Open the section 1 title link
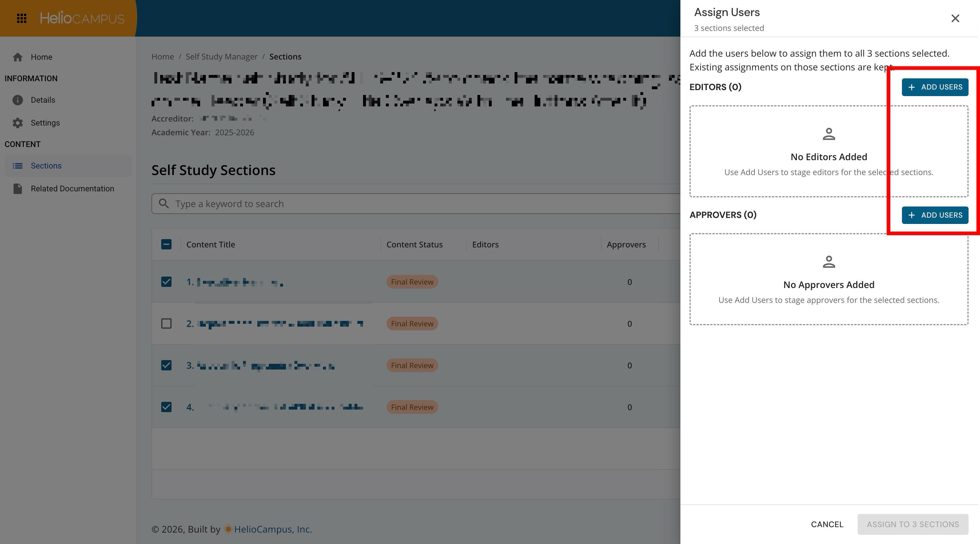980x544 pixels. click(x=234, y=282)
